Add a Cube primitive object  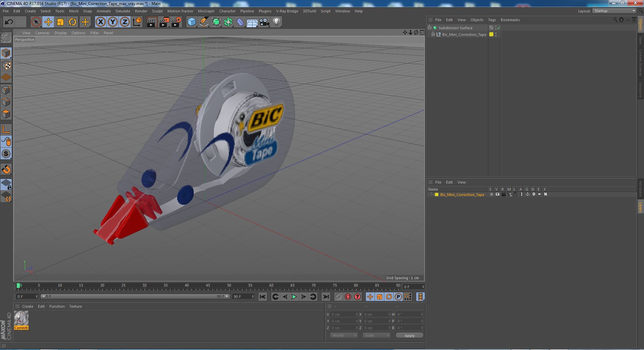[x=192, y=22]
